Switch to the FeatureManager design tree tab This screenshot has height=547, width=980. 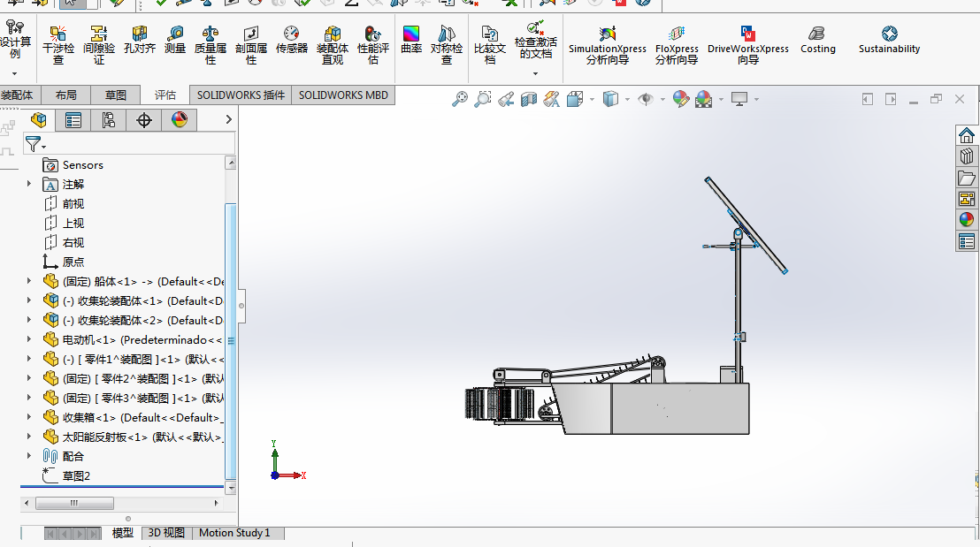pyautogui.click(x=38, y=120)
